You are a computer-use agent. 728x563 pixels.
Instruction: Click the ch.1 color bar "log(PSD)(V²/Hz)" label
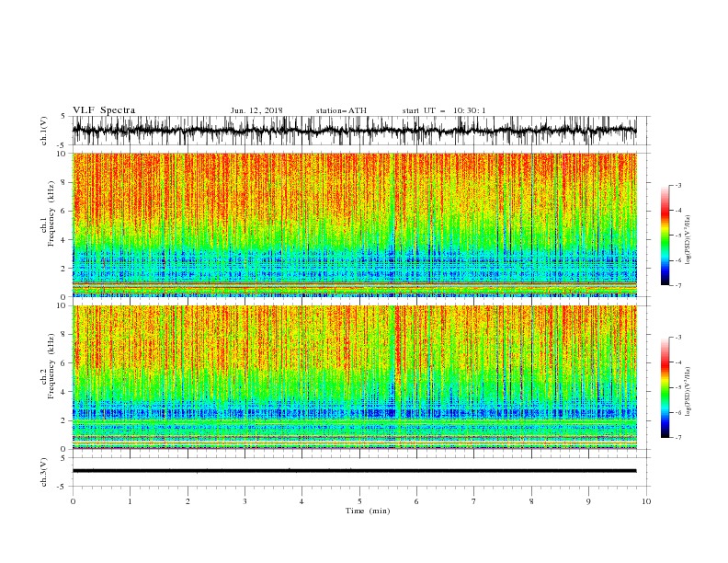point(688,241)
